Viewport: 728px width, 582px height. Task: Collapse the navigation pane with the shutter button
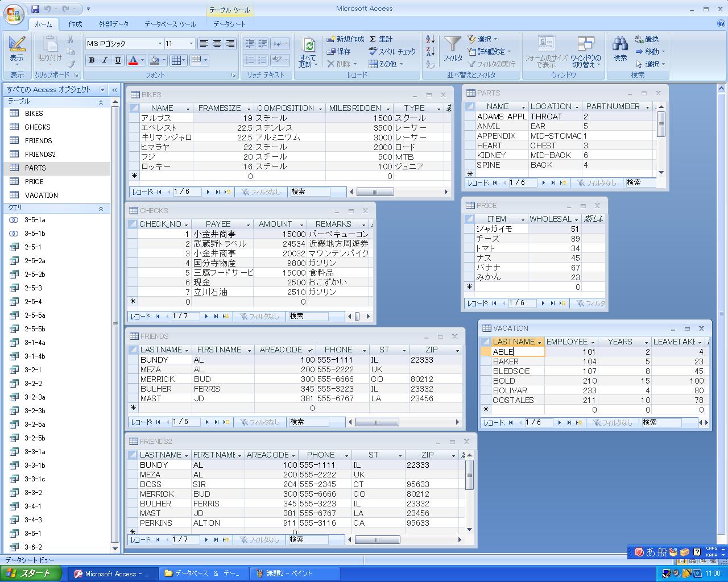[x=114, y=90]
